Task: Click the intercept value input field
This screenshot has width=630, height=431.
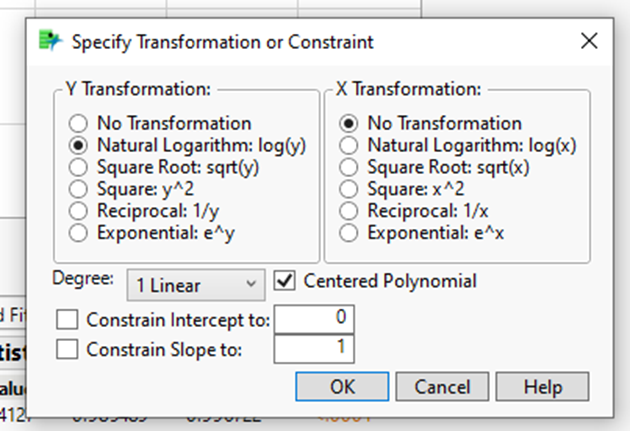Action: pyautogui.click(x=314, y=320)
